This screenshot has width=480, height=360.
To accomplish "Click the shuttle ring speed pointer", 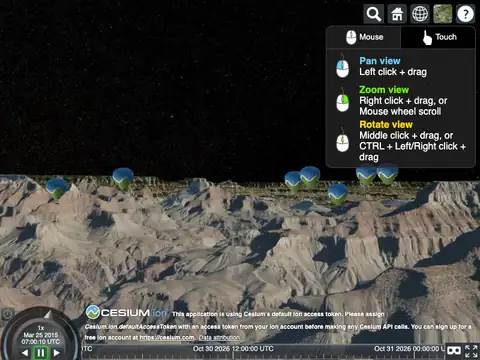I will point(48,314).
